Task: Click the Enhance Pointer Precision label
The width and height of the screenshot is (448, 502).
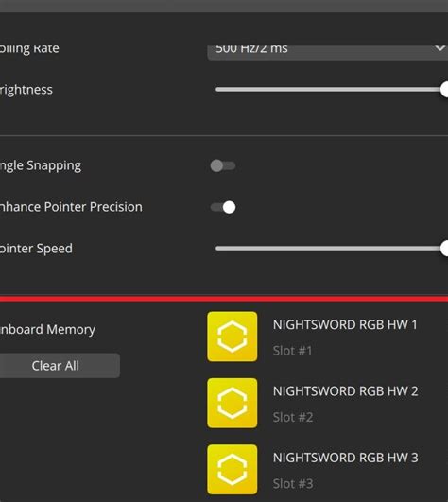Action: click(71, 207)
